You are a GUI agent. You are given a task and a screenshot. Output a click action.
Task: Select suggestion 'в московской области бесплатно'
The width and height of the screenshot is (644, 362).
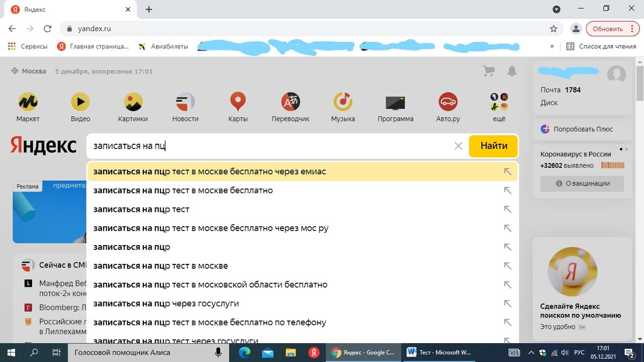(303, 284)
